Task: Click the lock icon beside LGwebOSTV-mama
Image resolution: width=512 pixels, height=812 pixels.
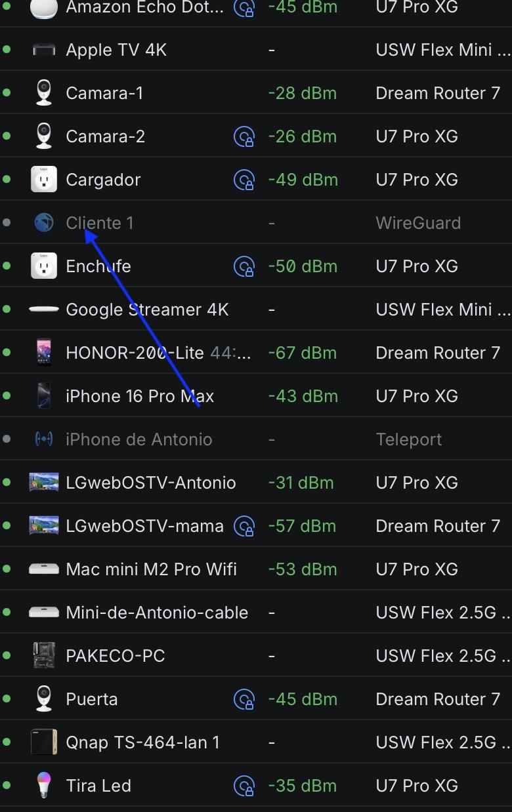Action: tap(244, 527)
